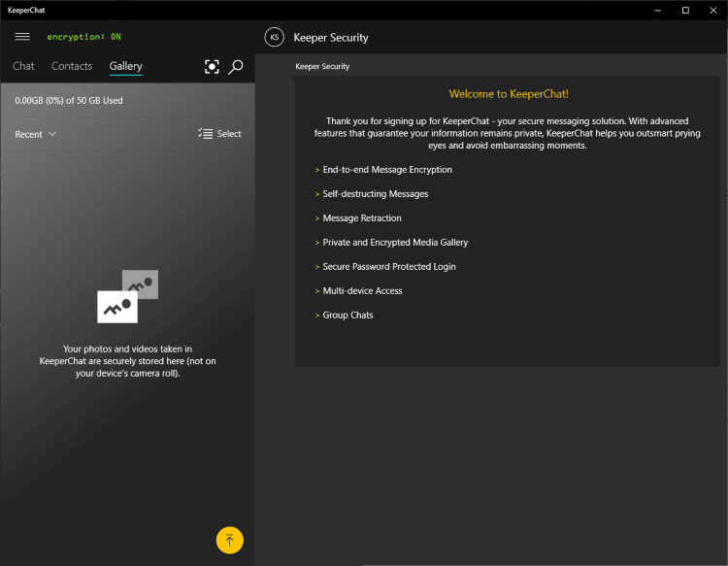The height and width of the screenshot is (566, 728).
Task: Click End-to-end Message Encryption item
Action: click(386, 170)
